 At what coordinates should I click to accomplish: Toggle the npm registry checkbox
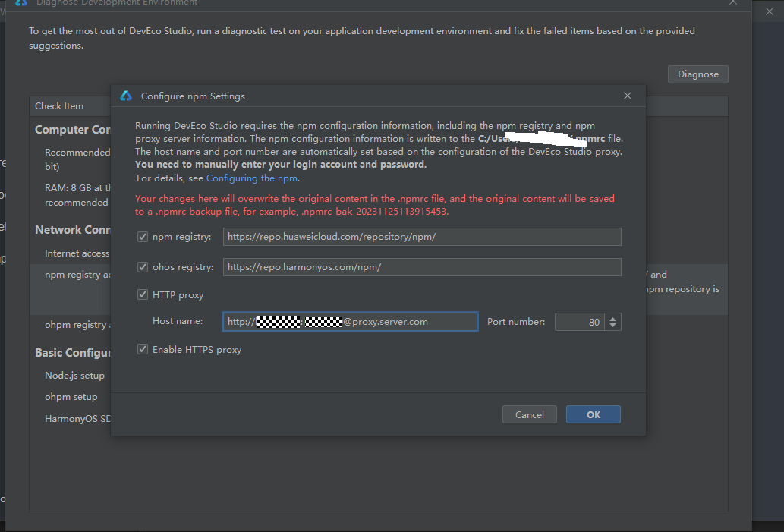click(143, 237)
